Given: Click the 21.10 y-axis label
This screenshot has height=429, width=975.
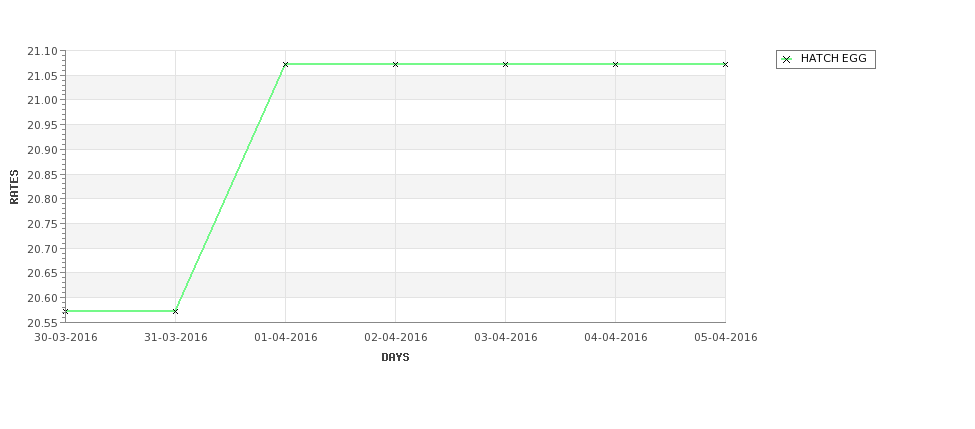Looking at the screenshot, I should [x=42, y=51].
